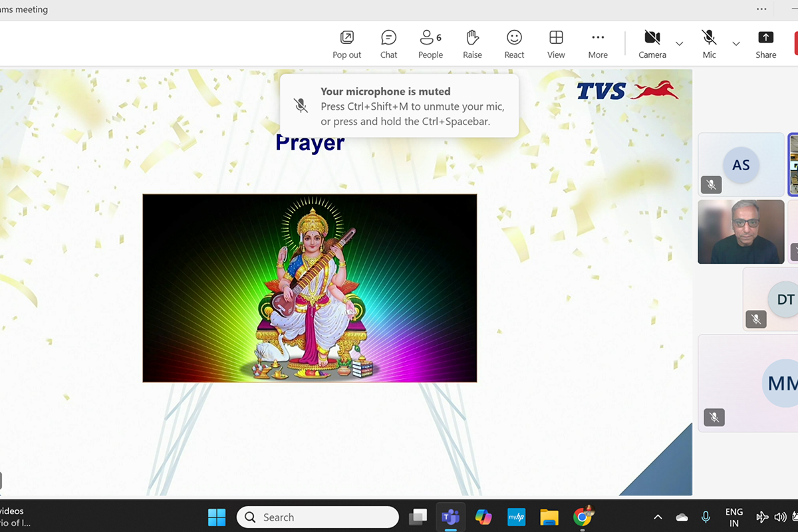Open File Explorer from the taskbar
Viewport: 798px width, 532px height.
549,517
